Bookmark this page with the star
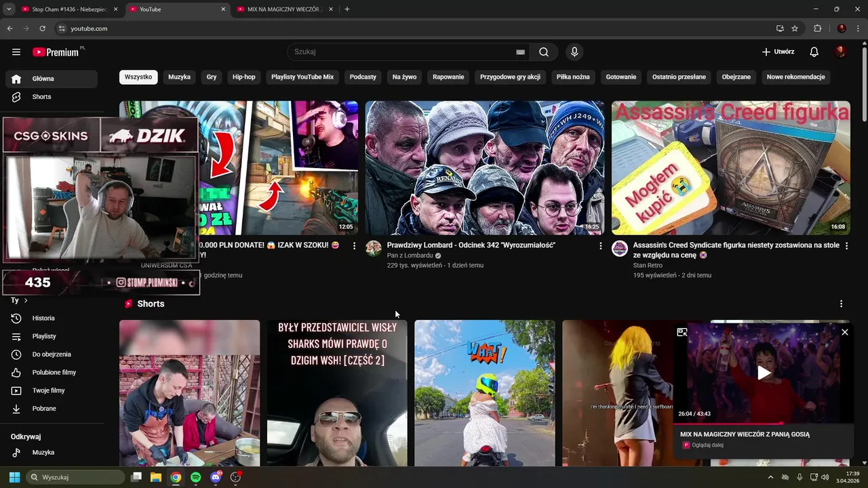 pos(795,28)
